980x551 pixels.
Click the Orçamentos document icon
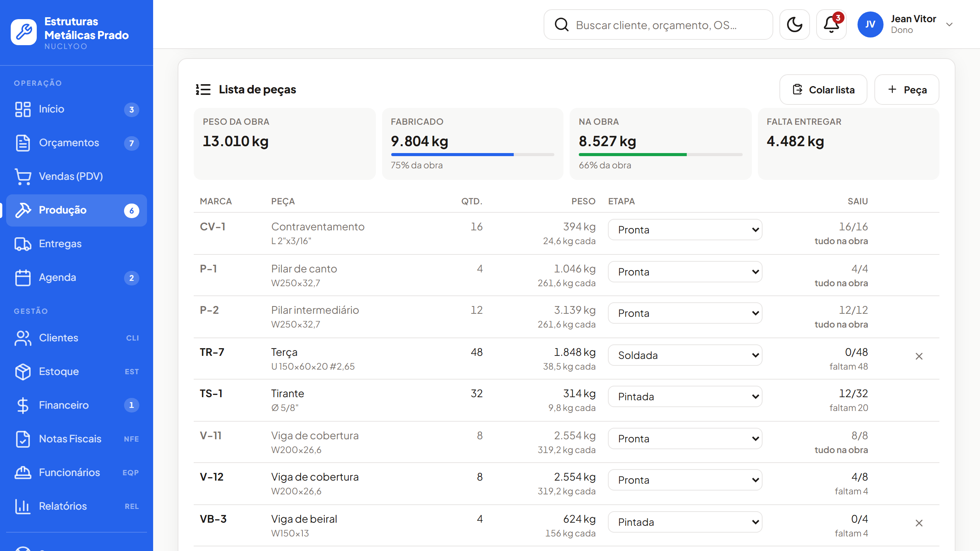click(23, 143)
